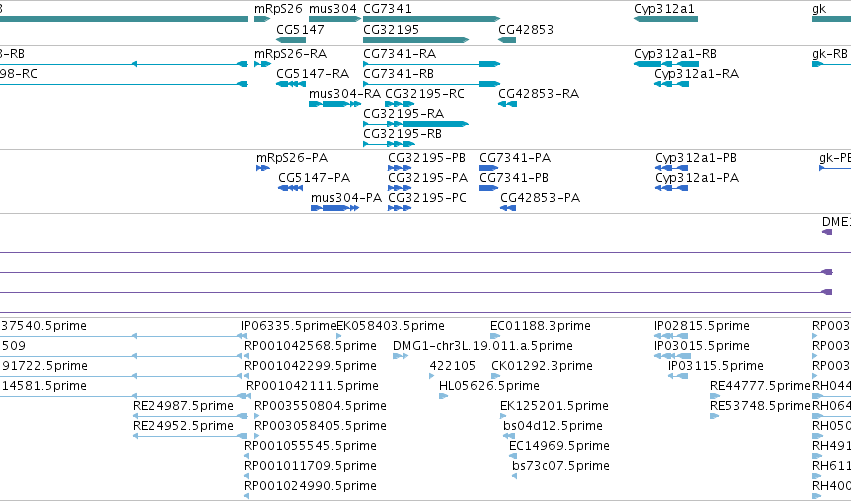Click EST RE53748.5prime
Screen dimensions: 851x501
(760, 407)
